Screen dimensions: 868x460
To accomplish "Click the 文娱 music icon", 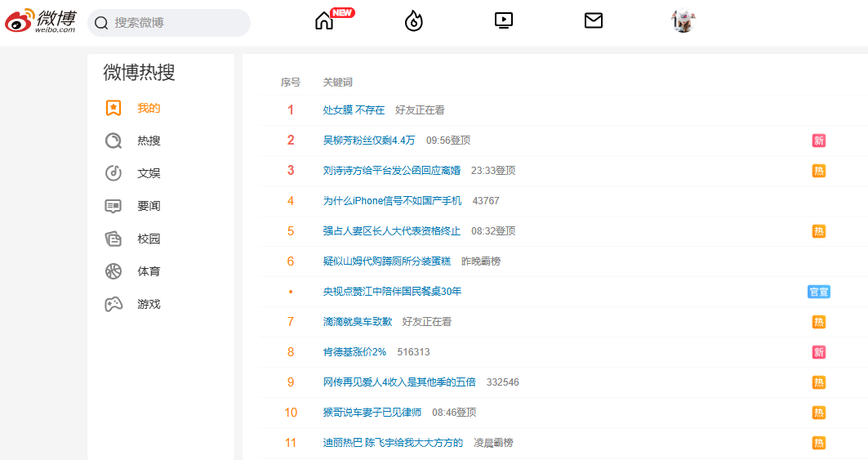I will (114, 173).
